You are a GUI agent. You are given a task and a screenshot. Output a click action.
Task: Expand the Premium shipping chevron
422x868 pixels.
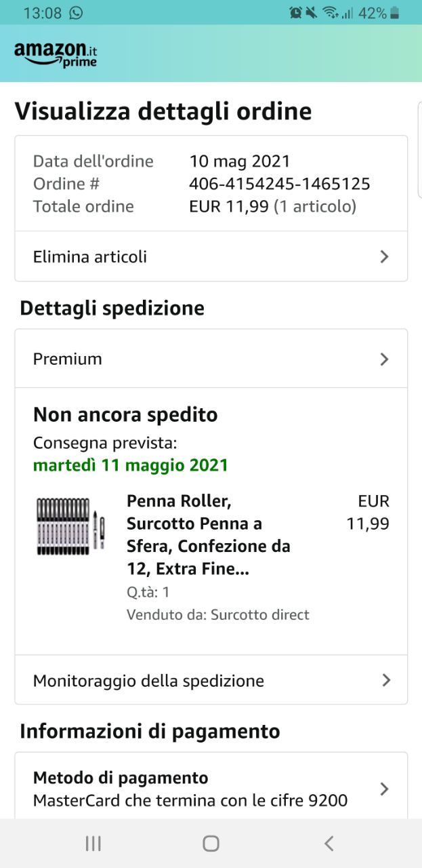click(x=384, y=359)
